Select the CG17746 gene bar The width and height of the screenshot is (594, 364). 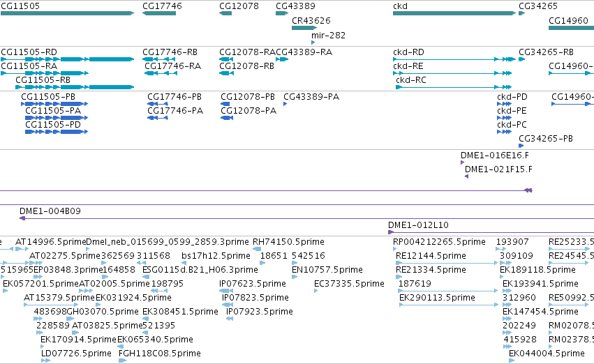[x=159, y=13]
